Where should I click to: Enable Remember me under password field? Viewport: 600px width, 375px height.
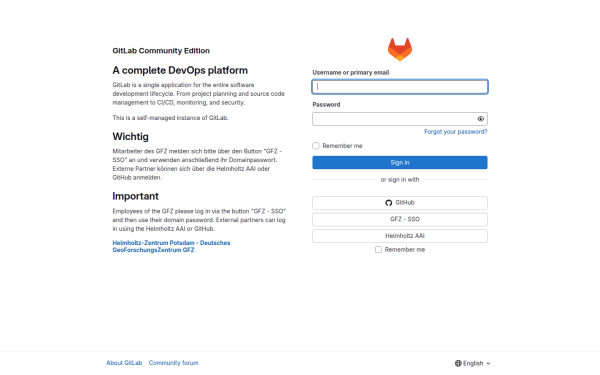pyautogui.click(x=316, y=146)
